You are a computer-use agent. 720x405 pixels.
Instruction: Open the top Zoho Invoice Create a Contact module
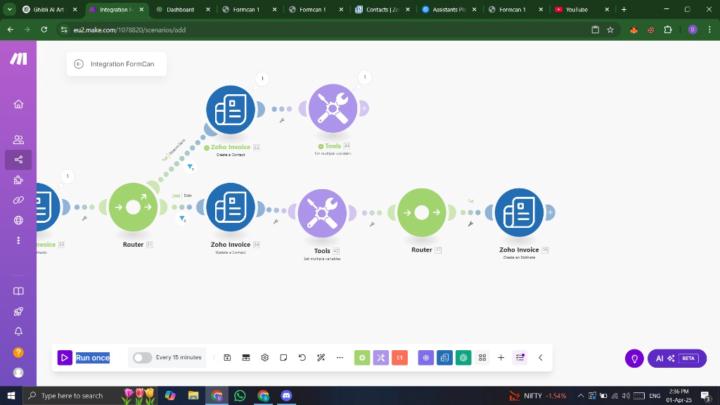231,110
